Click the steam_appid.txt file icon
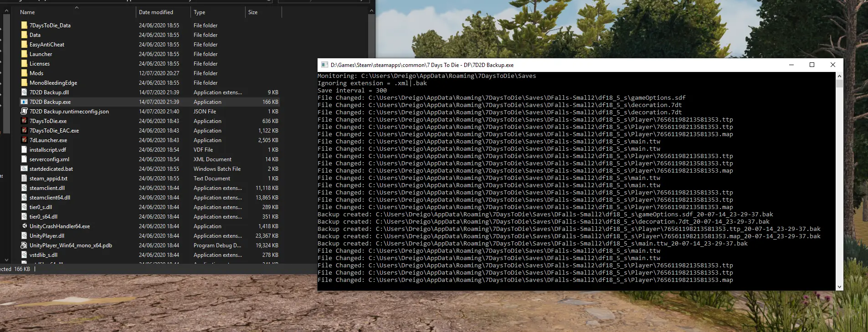Viewport: 868px width, 332px height. [24, 179]
